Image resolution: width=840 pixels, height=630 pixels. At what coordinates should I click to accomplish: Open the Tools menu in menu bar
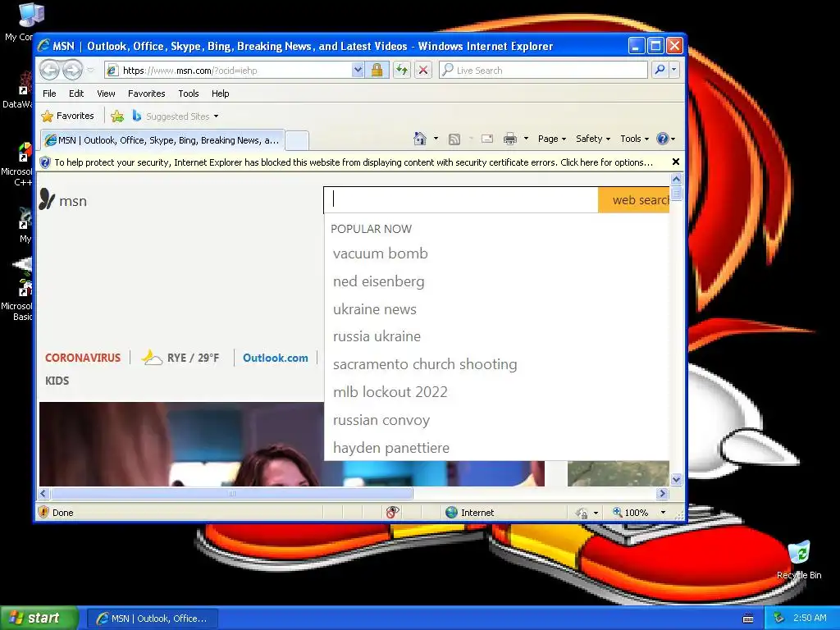(189, 94)
